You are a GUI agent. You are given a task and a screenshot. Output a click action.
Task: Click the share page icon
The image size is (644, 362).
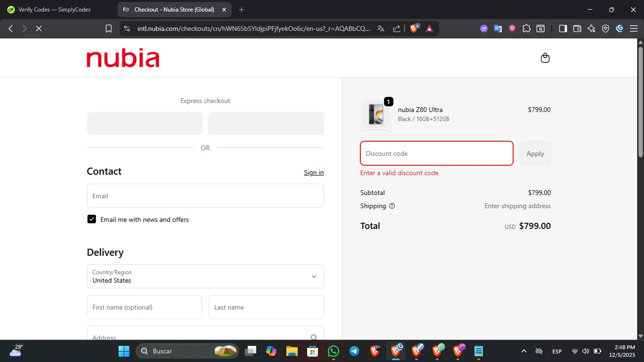pyautogui.click(x=397, y=28)
